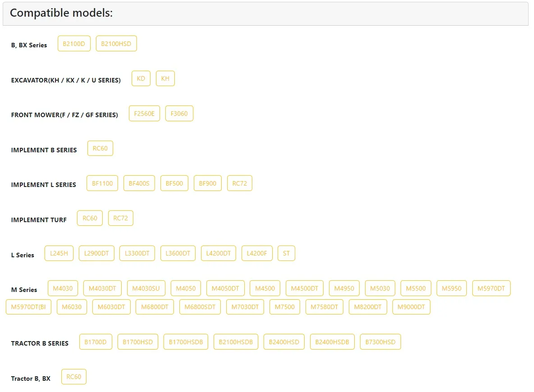Click the IMPLEMENT L SERIES label
The height and width of the screenshot is (392, 534).
[x=44, y=185]
